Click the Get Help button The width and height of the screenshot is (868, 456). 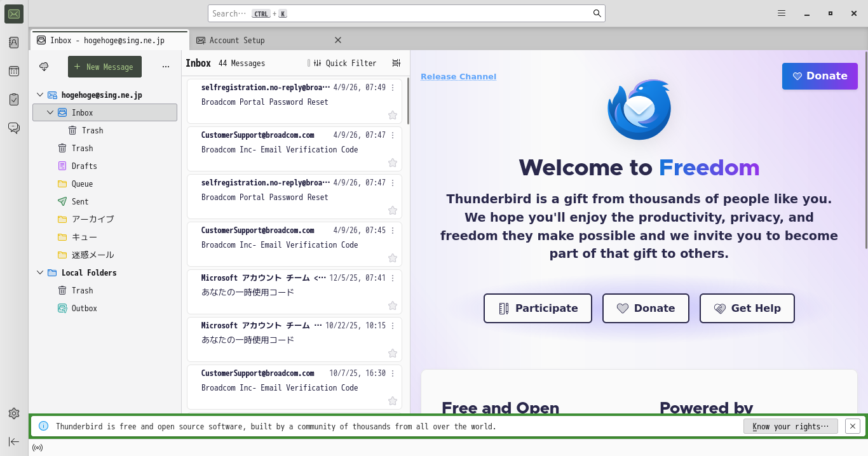click(x=747, y=308)
